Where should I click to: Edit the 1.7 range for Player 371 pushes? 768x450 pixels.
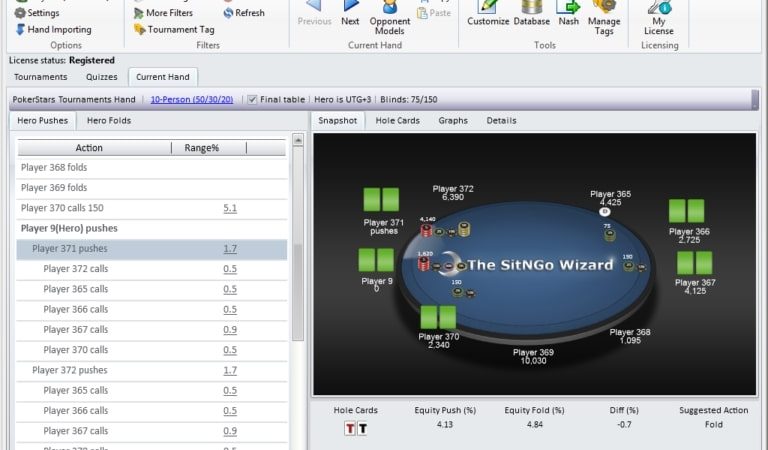tap(230, 249)
